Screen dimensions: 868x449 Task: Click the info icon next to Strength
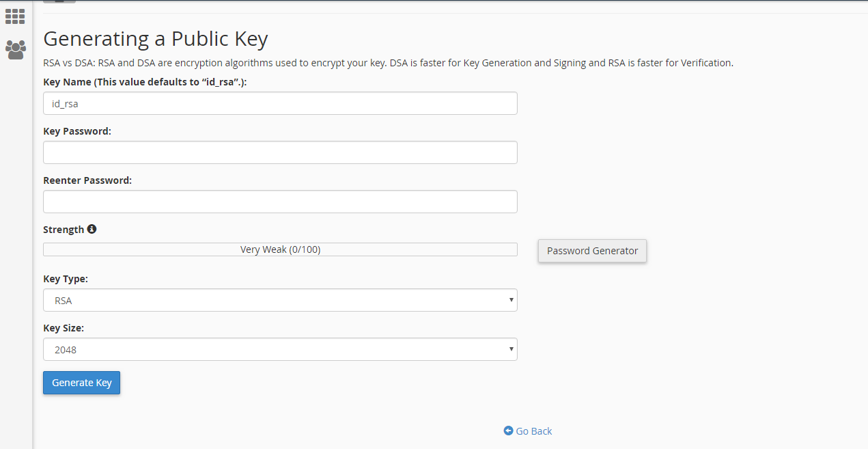pyautogui.click(x=92, y=229)
